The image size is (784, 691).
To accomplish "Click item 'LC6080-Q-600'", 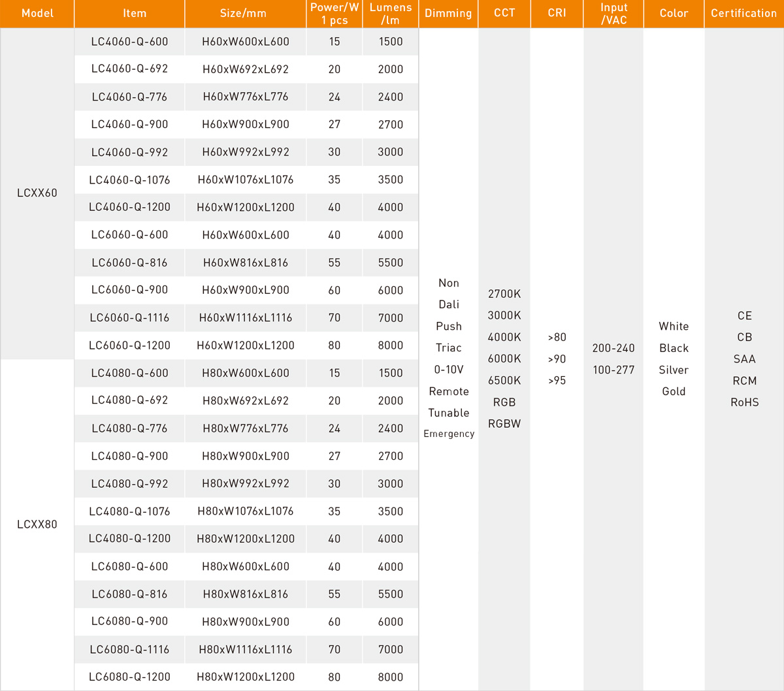I will (x=130, y=566).
